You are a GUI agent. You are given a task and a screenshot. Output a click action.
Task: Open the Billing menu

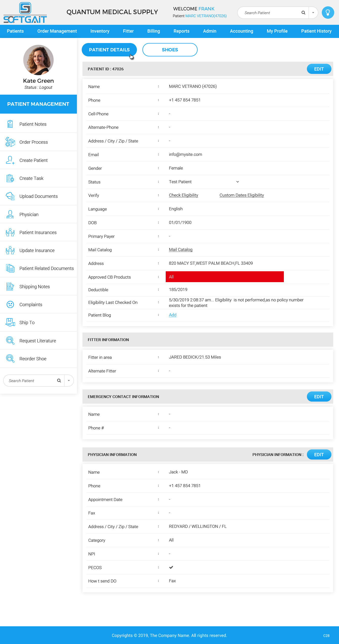[154, 31]
